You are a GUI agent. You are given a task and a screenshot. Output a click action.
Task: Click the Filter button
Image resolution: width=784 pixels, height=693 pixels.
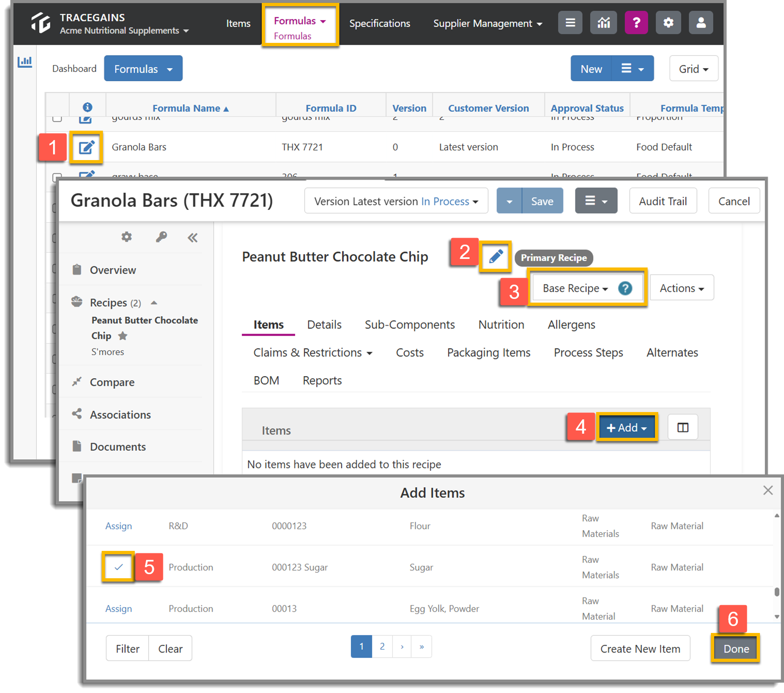click(x=127, y=649)
